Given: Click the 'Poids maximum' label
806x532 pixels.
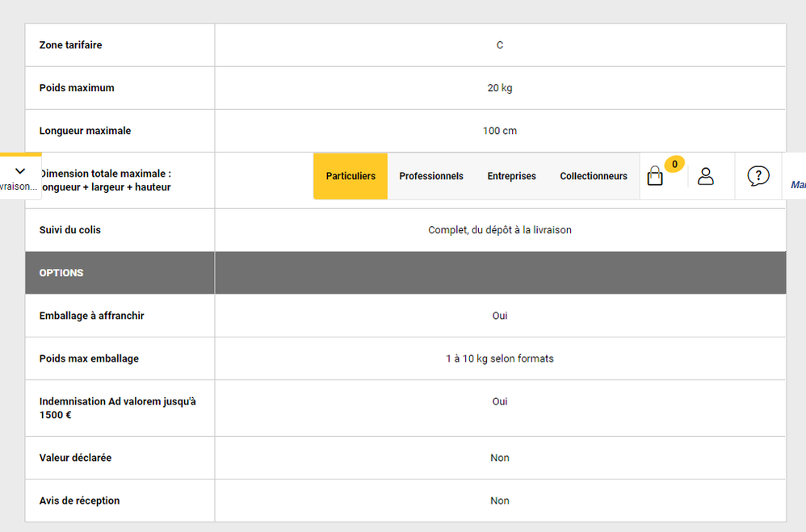Looking at the screenshot, I should [x=77, y=88].
